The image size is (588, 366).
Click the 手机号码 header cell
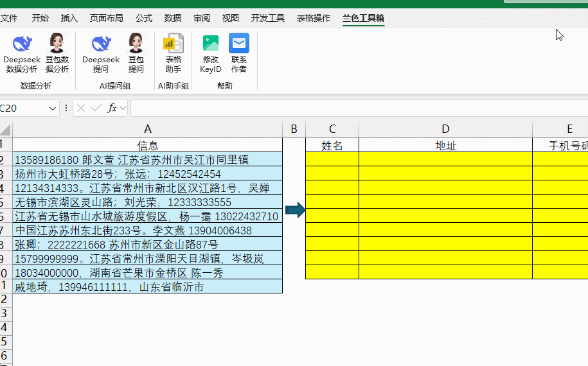(x=560, y=145)
